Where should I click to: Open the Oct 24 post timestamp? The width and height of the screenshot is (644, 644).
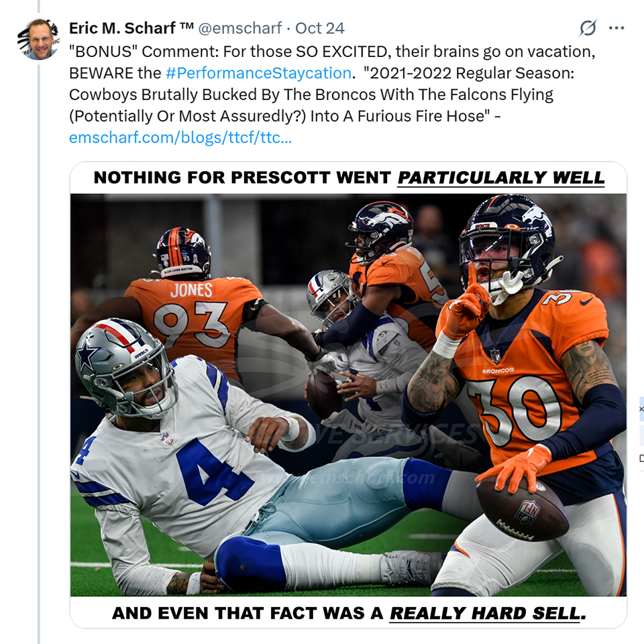pyautogui.click(x=320, y=28)
